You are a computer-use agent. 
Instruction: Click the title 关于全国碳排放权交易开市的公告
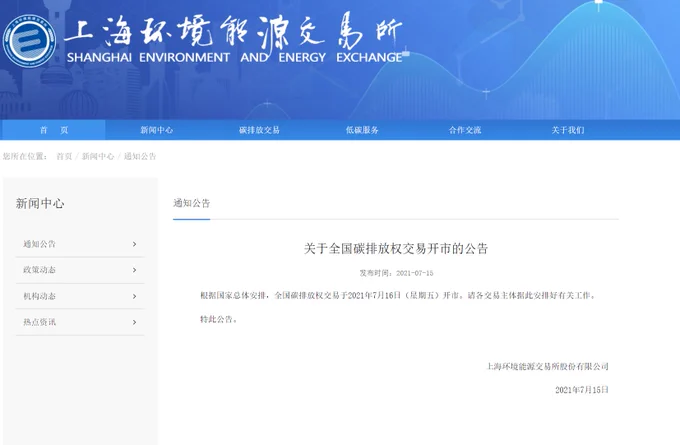[x=396, y=249]
